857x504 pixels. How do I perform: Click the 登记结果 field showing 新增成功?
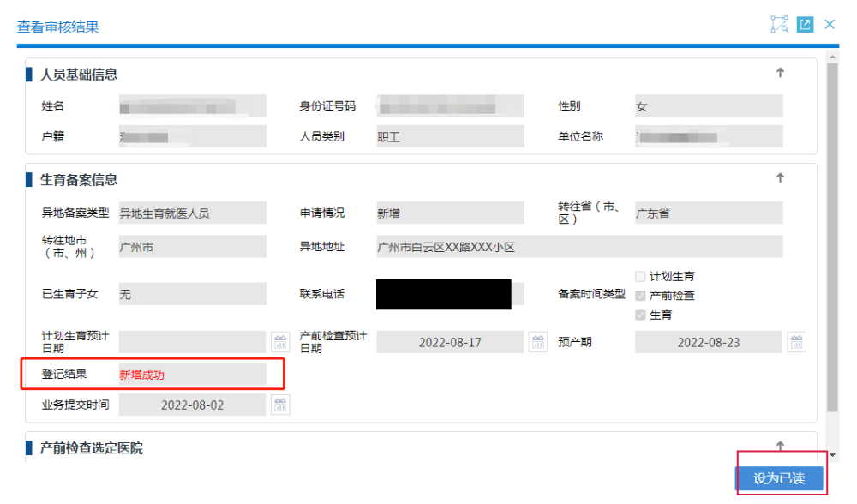tap(192, 375)
